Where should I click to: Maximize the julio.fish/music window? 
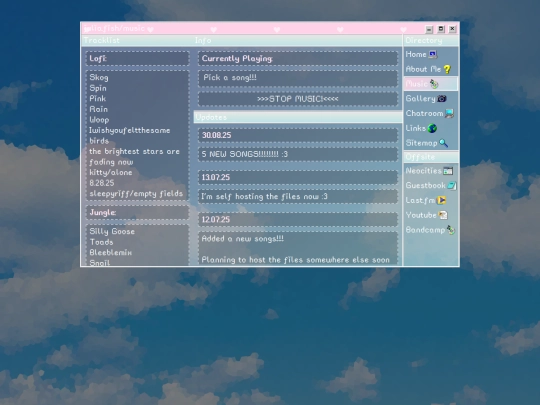tap(441, 29)
